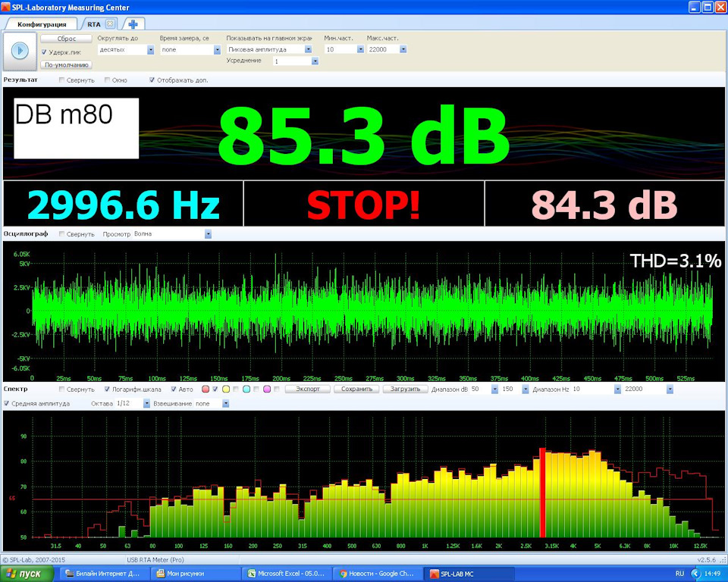Click the Загрузить spectrum button
This screenshot has width=728, height=582.
pyautogui.click(x=405, y=389)
